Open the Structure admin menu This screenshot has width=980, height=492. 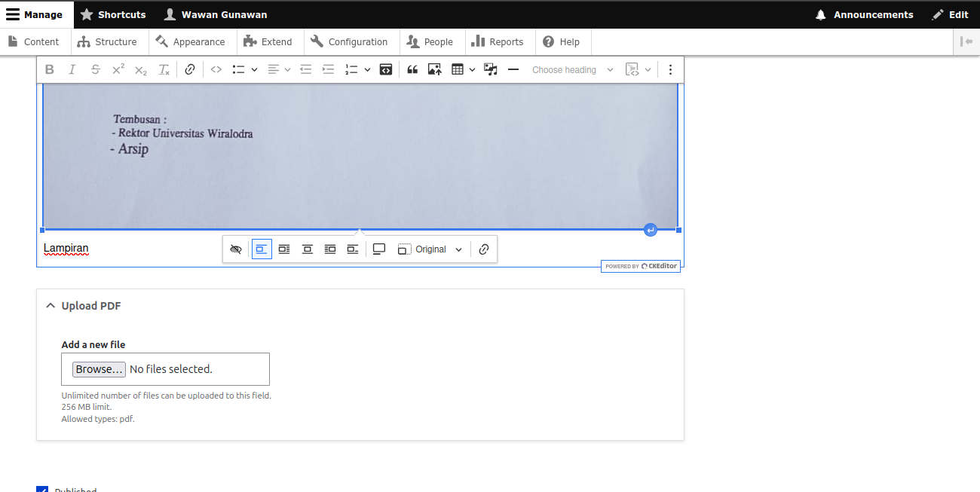click(x=109, y=42)
